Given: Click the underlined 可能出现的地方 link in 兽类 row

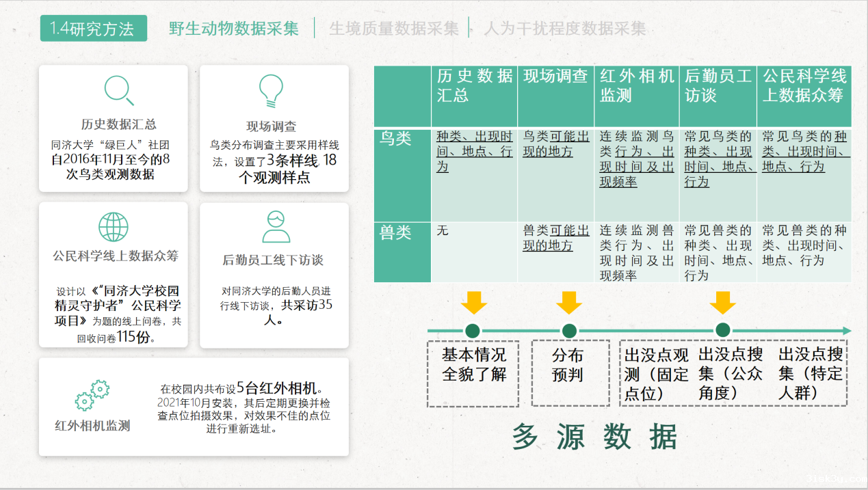Looking at the screenshot, I should pos(556,238).
